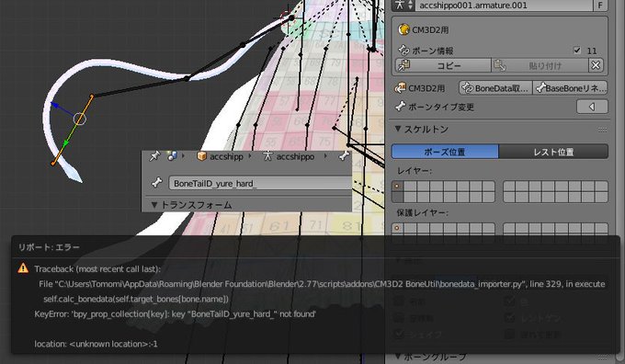Screen dimensions: 625x364
Task: Click the bone icon beside the BoneTailD name field
Action: click(157, 183)
